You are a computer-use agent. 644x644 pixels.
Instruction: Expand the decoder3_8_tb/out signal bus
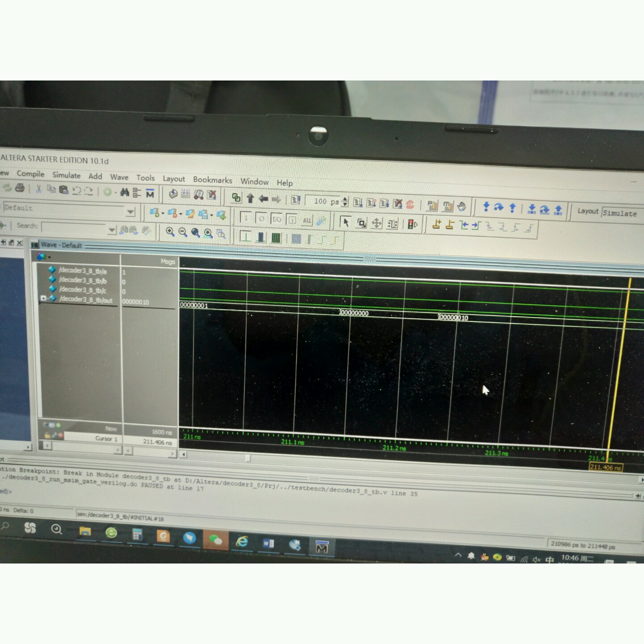[x=43, y=298]
